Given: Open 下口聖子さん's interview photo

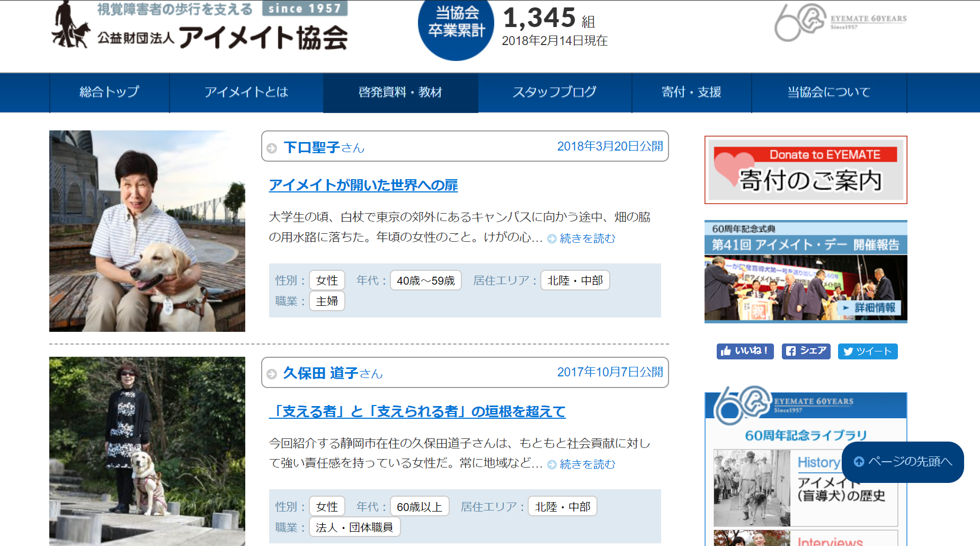Looking at the screenshot, I should click(147, 231).
